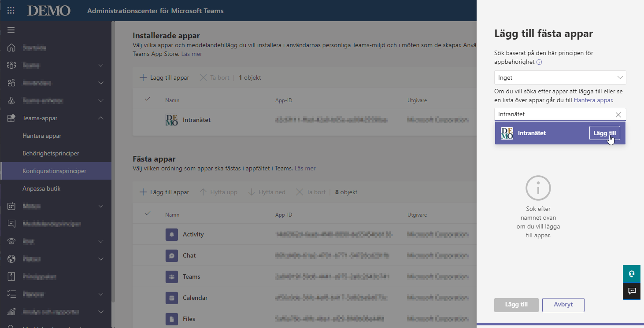Click the phone voice icon in the sidebar

[12, 241]
